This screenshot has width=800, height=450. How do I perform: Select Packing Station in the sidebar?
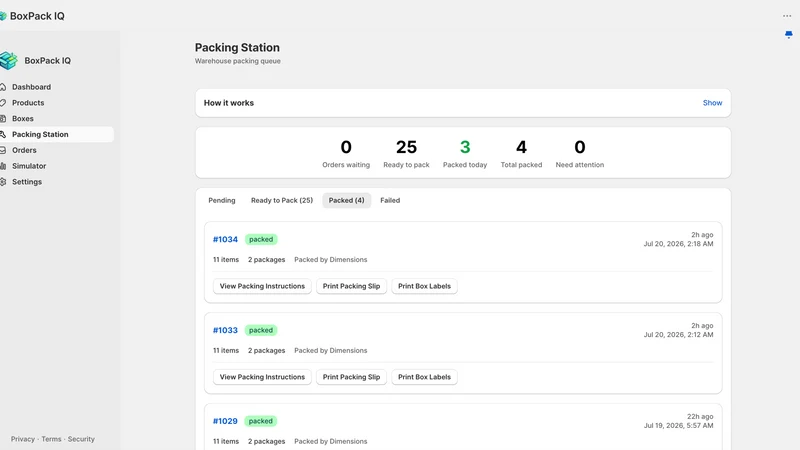tap(40, 134)
